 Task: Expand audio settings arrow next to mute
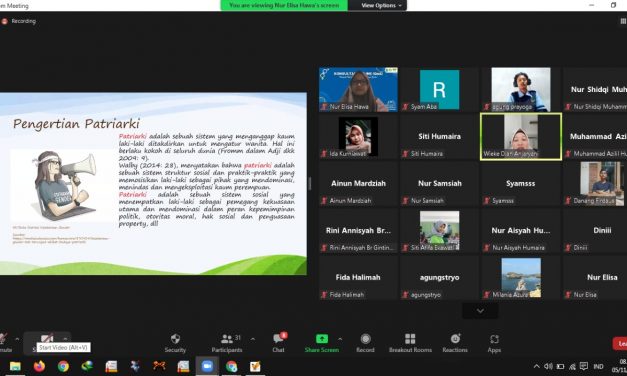click(17, 339)
